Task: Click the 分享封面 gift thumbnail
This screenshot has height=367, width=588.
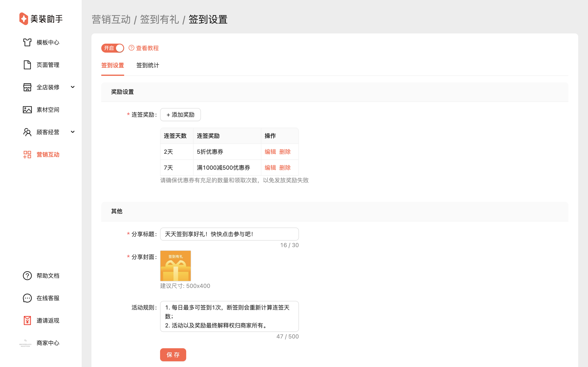Action: 175,266
